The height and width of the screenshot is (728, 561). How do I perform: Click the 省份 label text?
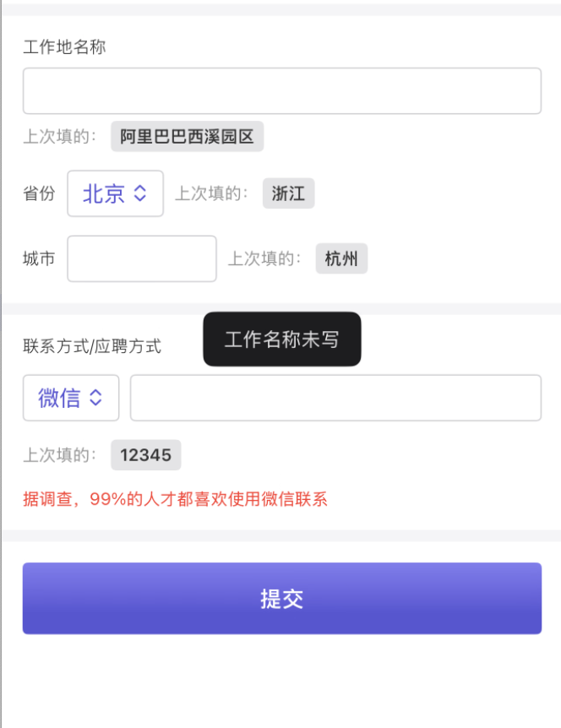pos(39,193)
